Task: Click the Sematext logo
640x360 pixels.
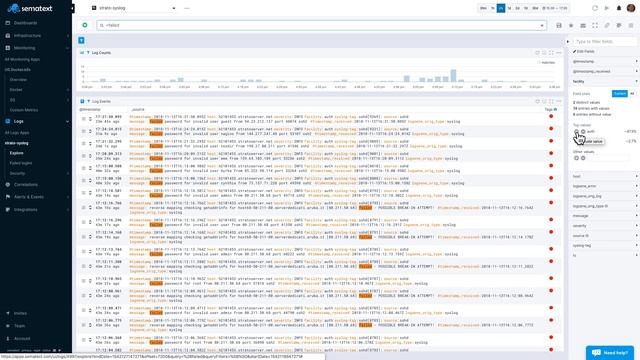Action: pos(30,8)
